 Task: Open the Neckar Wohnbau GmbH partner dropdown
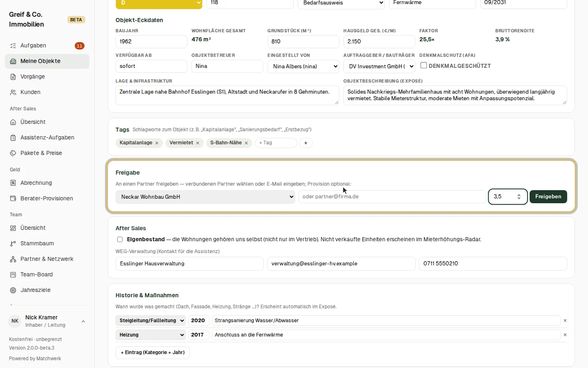coord(205,197)
